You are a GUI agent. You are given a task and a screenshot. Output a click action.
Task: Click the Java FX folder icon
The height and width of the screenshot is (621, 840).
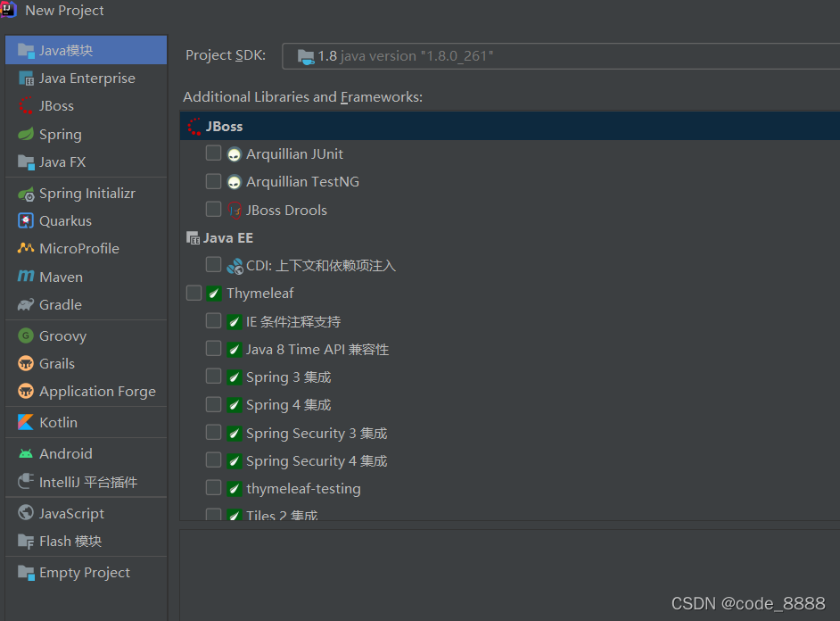click(x=26, y=161)
